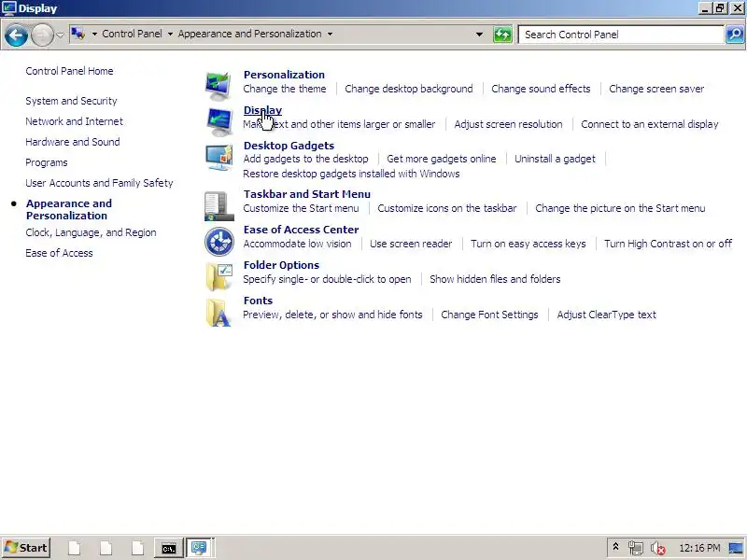Click Show hidden files and folders
Image resolution: width=747 pixels, height=560 pixels.
point(495,279)
